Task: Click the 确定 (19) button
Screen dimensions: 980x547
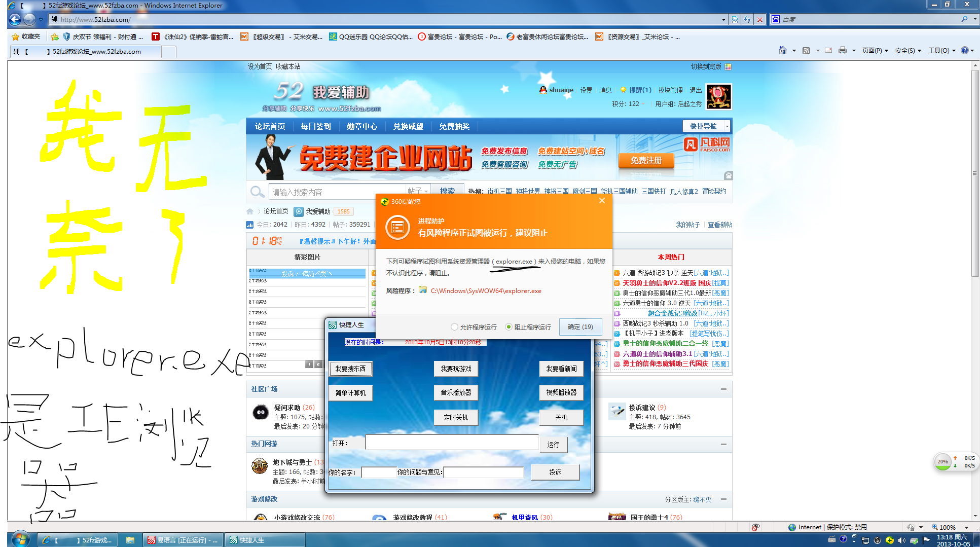Action: tap(580, 327)
